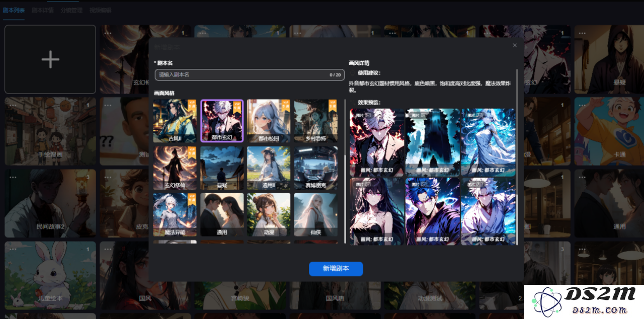Select the 都市玄幻 style thumbnail
Screen dimensions: 644x319
point(222,121)
